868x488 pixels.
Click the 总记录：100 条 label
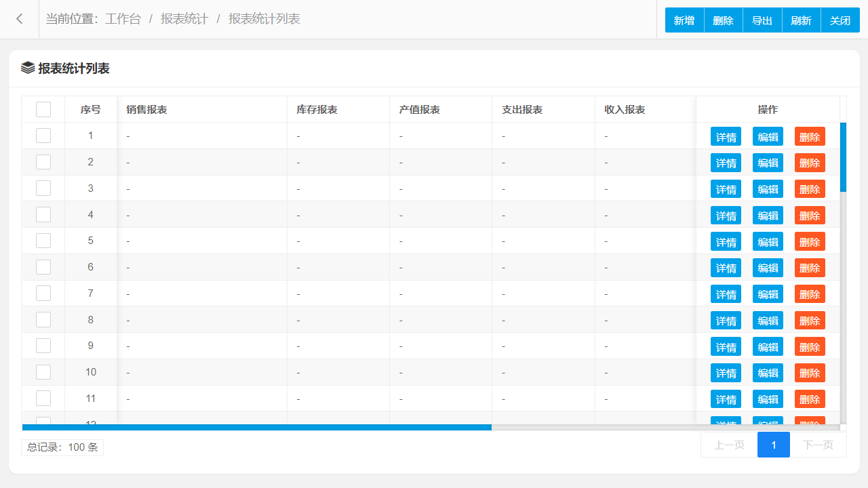62,447
